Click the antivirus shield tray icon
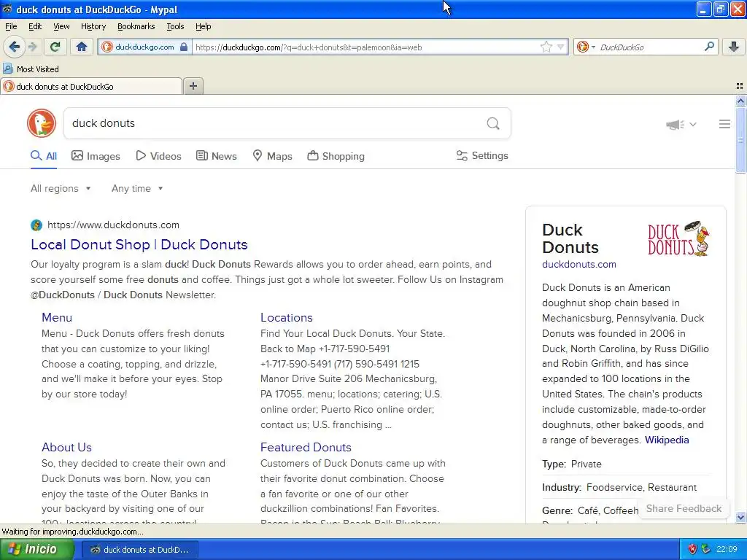The width and height of the screenshot is (747, 560). pos(692,549)
